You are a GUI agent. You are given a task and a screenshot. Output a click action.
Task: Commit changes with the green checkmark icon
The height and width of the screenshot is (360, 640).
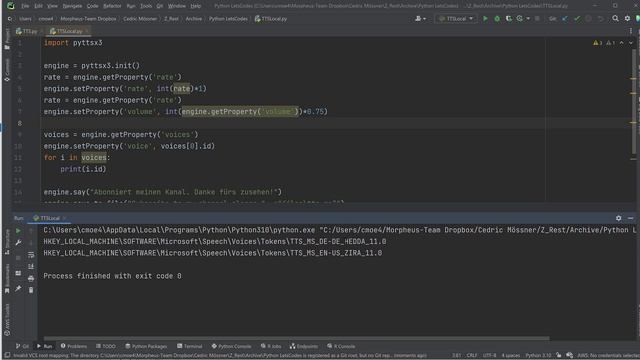click(577, 19)
